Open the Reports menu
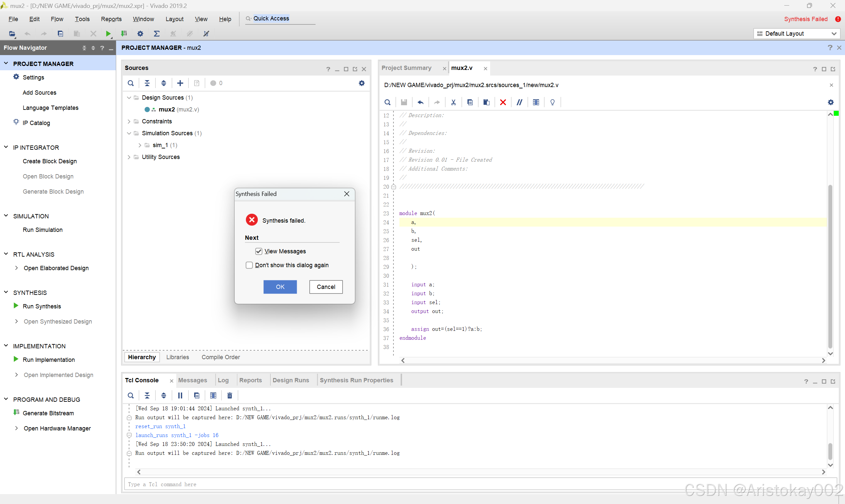The image size is (845, 504). 111,19
